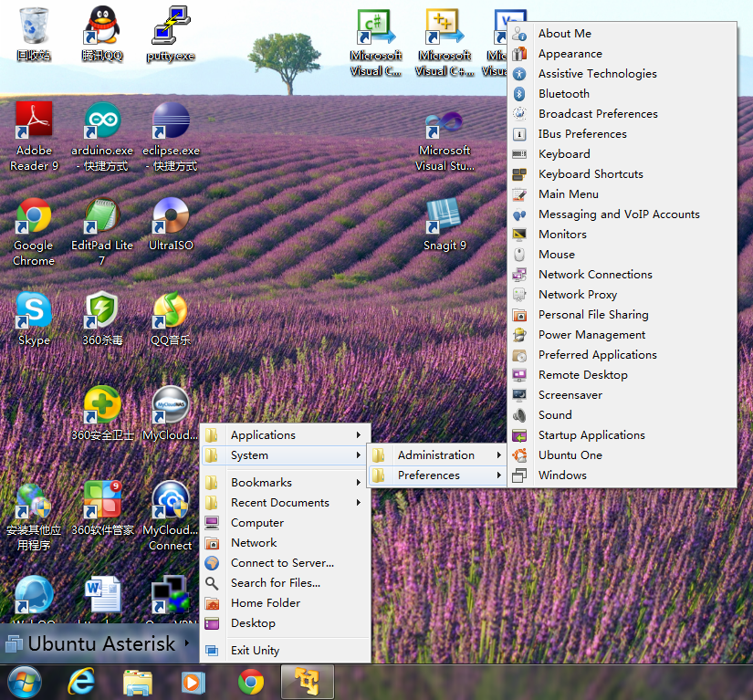Open Startup Applications entry
The height and width of the screenshot is (700, 753).
622,435
